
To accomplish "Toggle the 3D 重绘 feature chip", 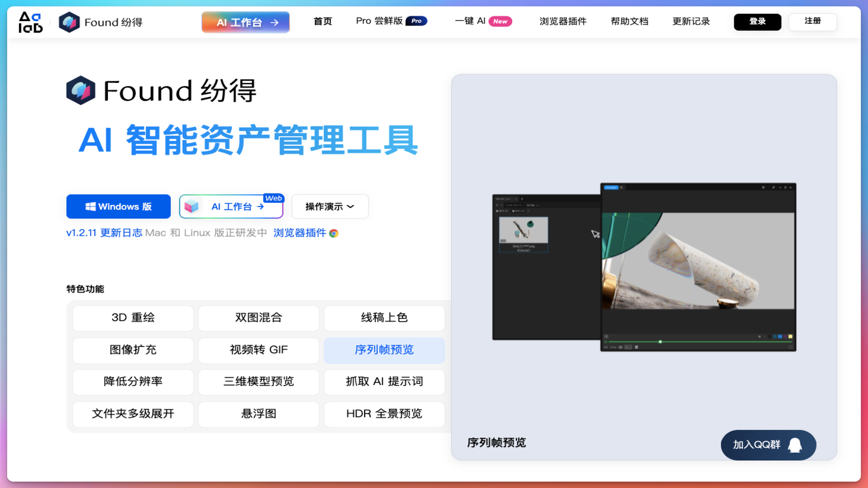I will (133, 318).
